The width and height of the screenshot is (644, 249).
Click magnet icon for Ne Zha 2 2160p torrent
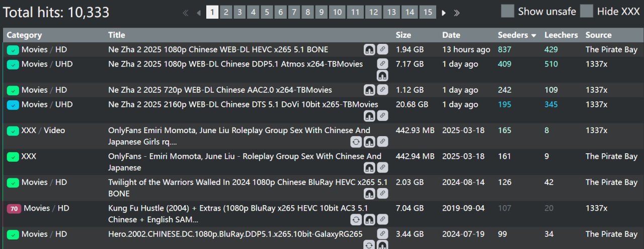pyautogui.click(x=370, y=116)
